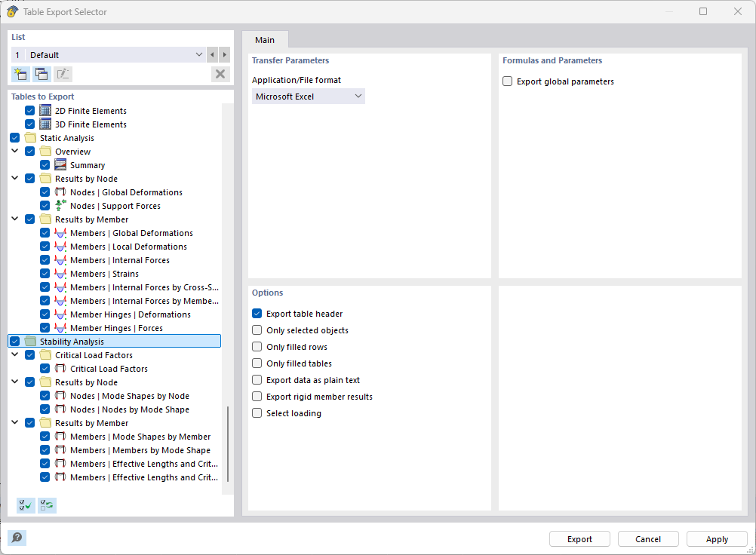The height and width of the screenshot is (555, 756).
Task: Click the 3D Finite Elements grid icon
Action: [x=45, y=124]
